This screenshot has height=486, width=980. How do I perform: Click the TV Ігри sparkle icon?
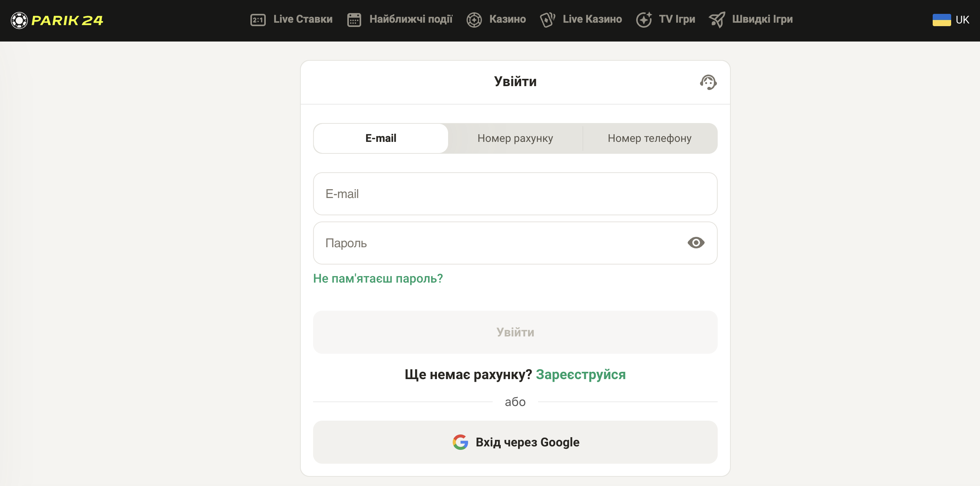point(644,20)
